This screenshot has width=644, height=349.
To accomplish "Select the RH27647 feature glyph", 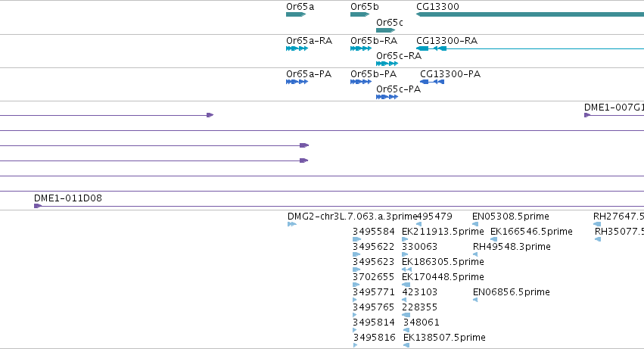I will pos(597,224).
